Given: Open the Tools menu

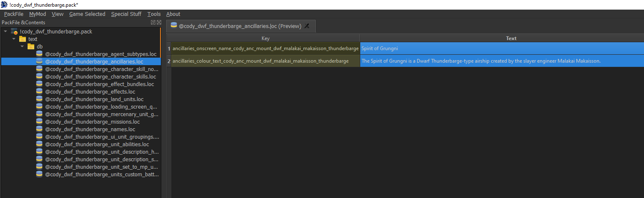Looking at the screenshot, I should pyautogui.click(x=154, y=14).
